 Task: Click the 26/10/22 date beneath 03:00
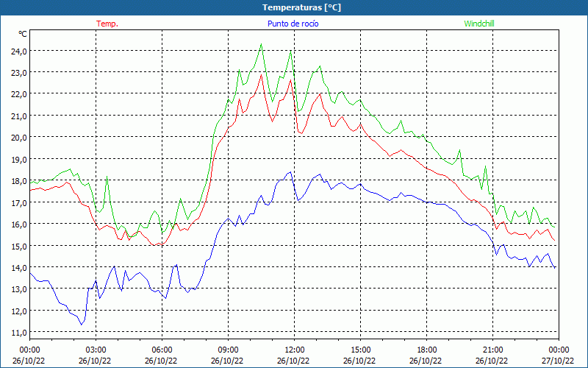[x=95, y=361]
